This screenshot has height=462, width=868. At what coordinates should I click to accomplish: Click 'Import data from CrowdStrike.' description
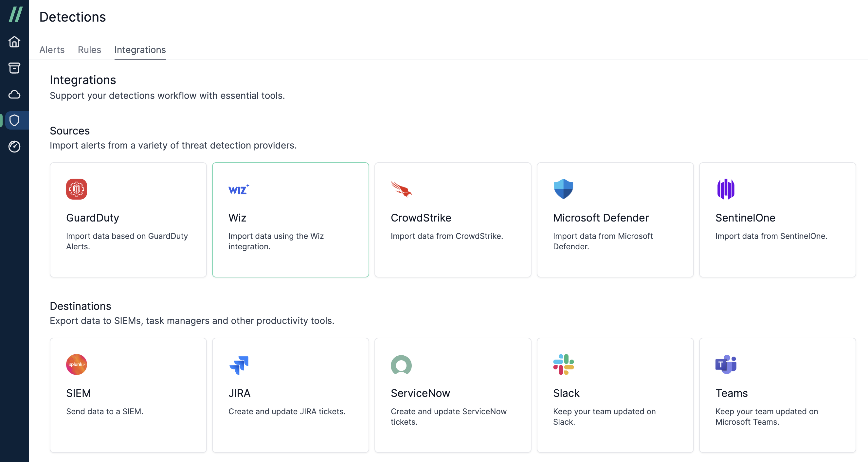[x=447, y=236]
